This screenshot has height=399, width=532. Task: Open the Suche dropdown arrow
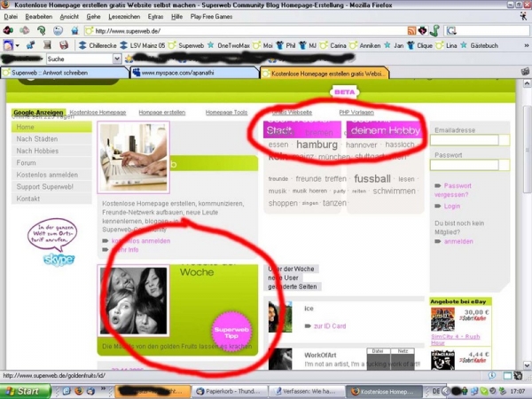pyautogui.click(x=117, y=59)
